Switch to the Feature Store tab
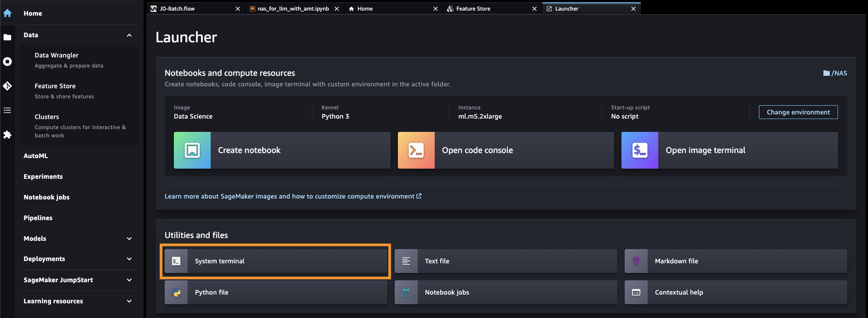The image size is (868, 318). pyautogui.click(x=492, y=9)
